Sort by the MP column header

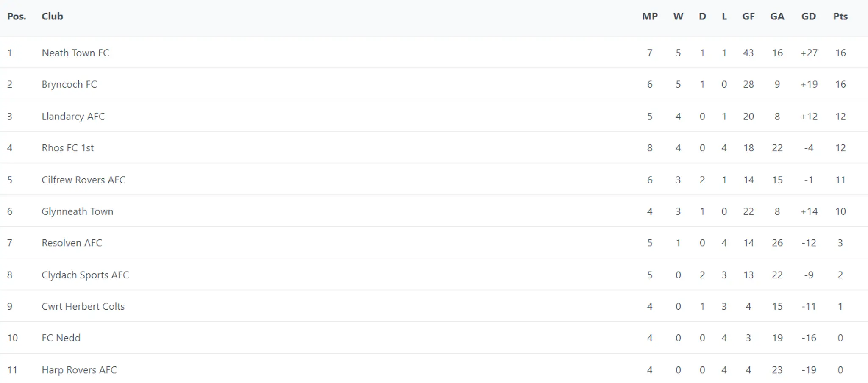[x=650, y=17]
